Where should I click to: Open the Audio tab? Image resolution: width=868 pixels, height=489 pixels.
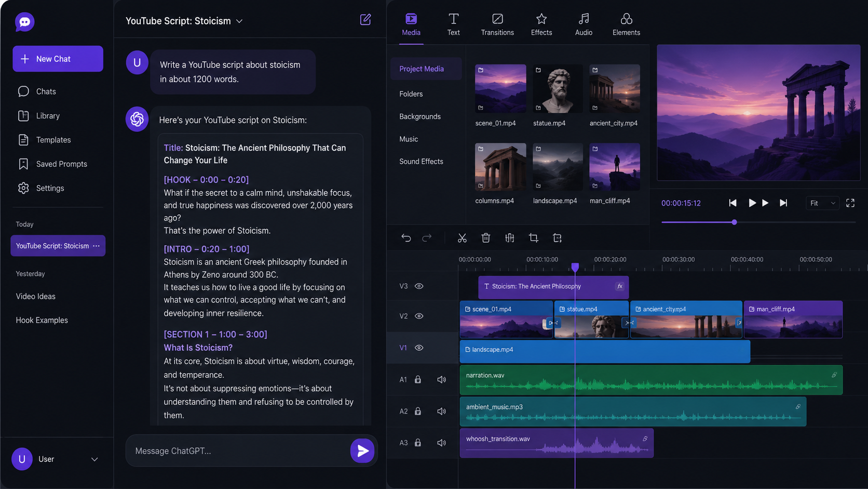[584, 24]
